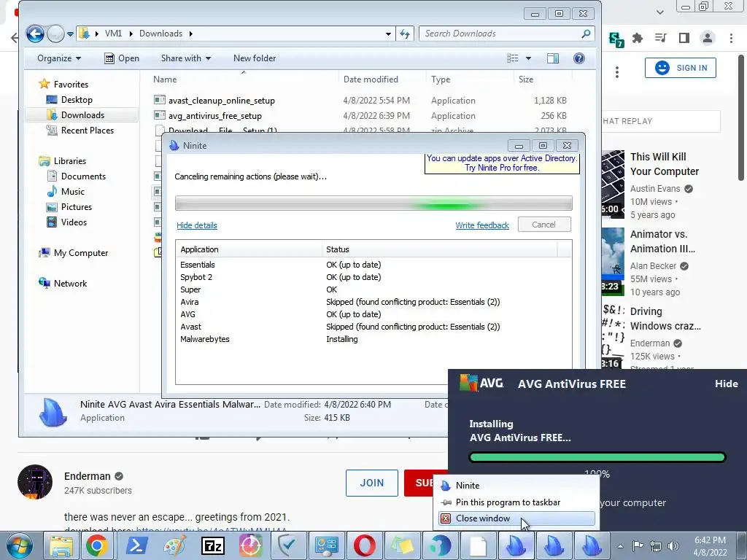Open Google Chrome from the taskbar
Screen dimensions: 747x560
coord(97,545)
